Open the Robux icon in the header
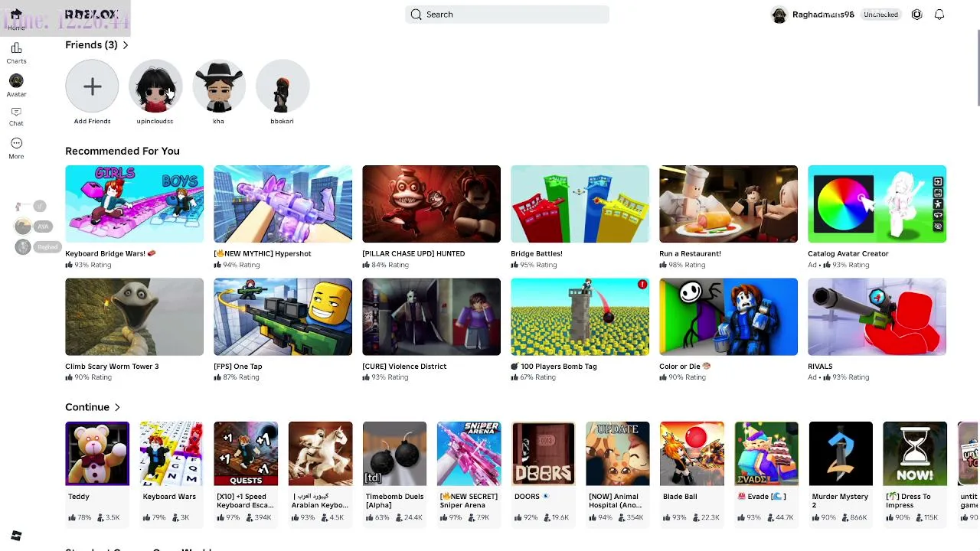This screenshot has height=551, width=980. click(x=916, y=15)
